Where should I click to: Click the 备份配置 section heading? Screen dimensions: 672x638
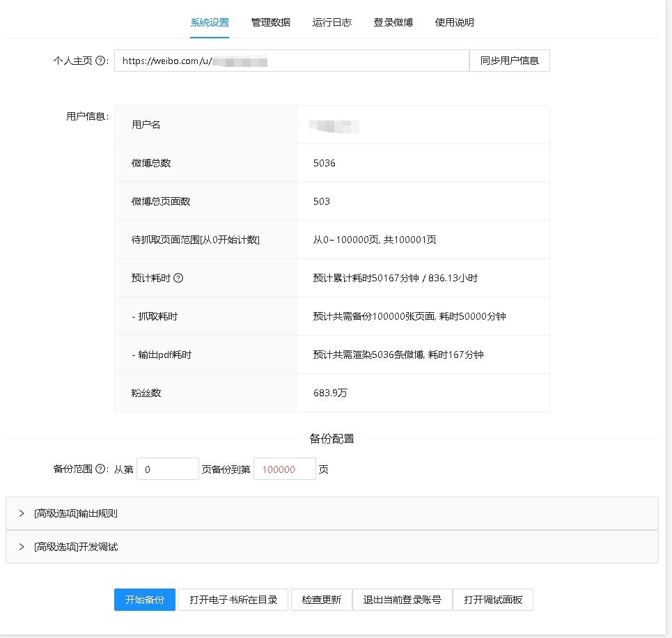coord(331,439)
